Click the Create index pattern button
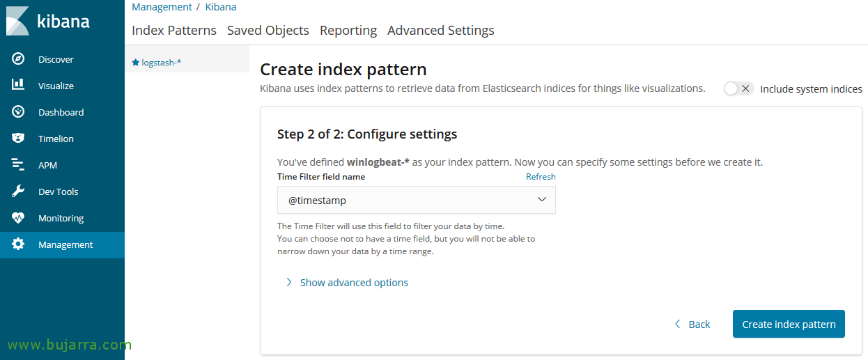The width and height of the screenshot is (868, 360). (788, 324)
